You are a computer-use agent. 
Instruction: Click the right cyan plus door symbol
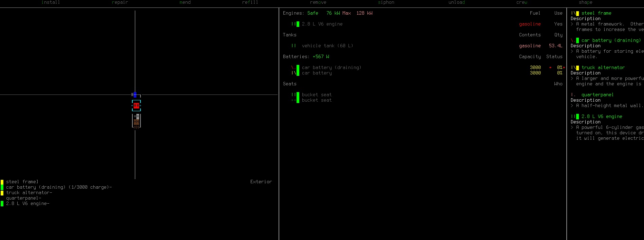[140, 106]
